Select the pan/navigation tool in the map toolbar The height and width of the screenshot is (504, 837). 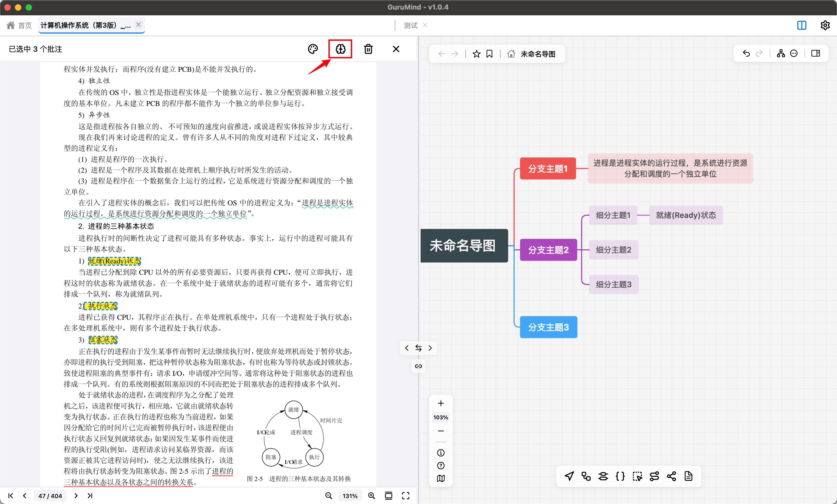click(569, 476)
